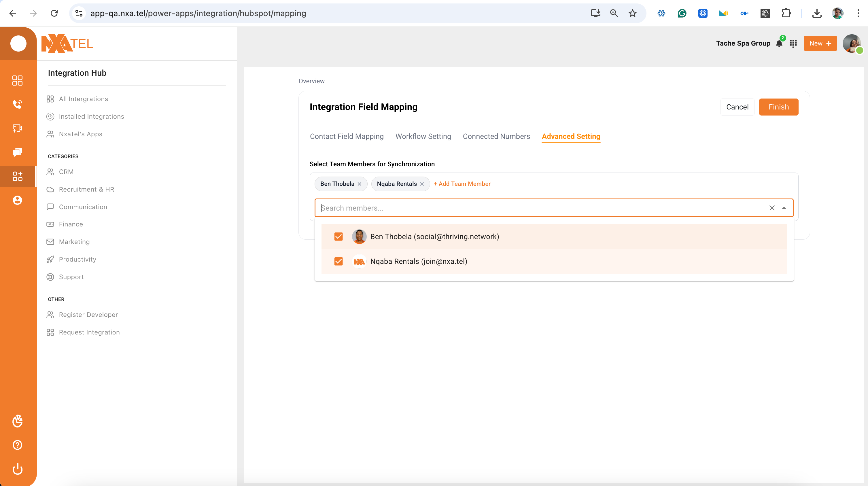
Task: Open the video meeting icon in sidebar
Action: tap(17, 128)
